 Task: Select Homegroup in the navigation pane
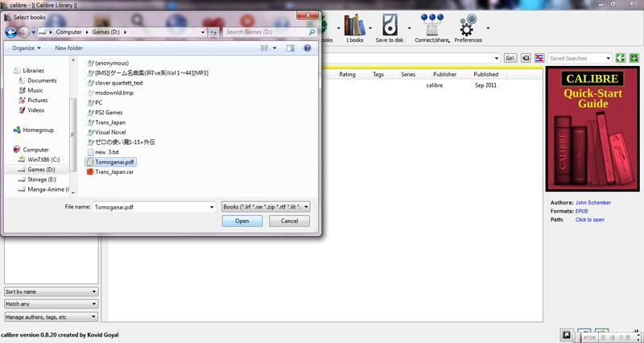tap(38, 130)
